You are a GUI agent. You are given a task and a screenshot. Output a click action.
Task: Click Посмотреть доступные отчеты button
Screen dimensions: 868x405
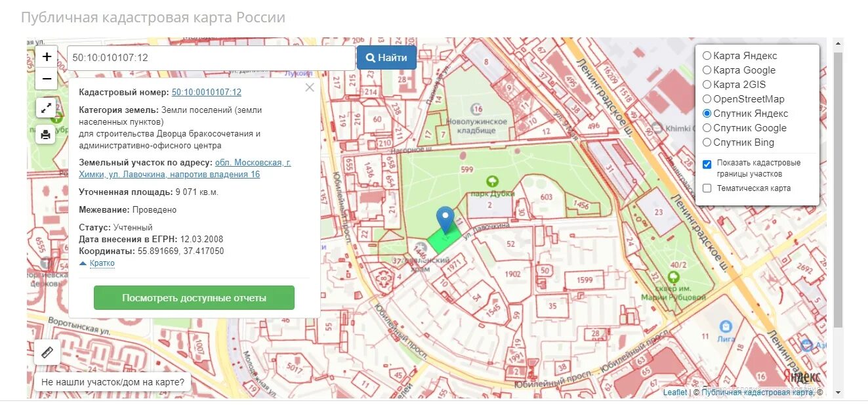tap(195, 297)
